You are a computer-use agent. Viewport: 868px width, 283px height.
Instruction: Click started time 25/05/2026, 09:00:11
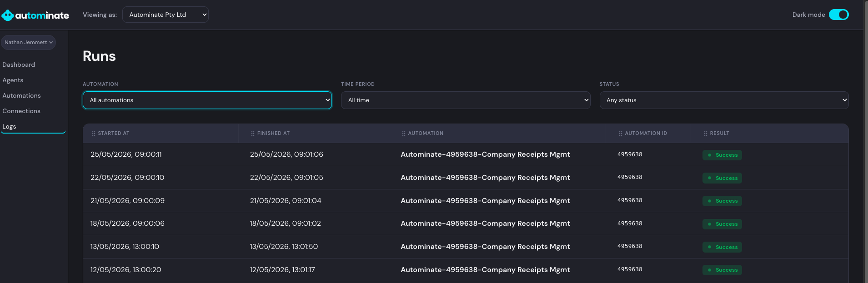tap(126, 154)
